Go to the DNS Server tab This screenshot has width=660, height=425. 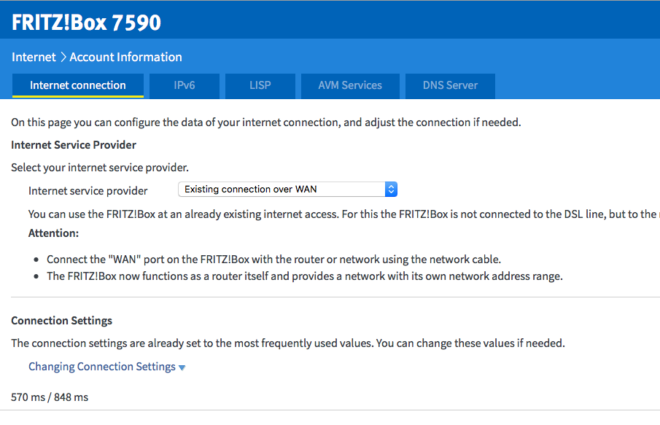450,85
